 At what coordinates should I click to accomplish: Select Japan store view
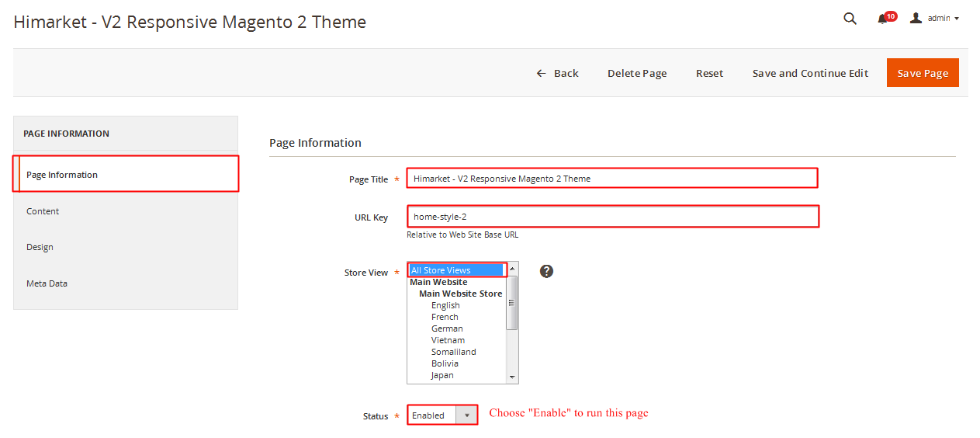[x=442, y=375]
